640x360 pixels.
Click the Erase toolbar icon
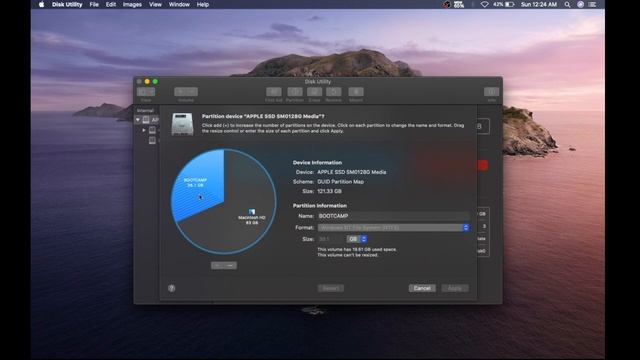pyautogui.click(x=314, y=92)
